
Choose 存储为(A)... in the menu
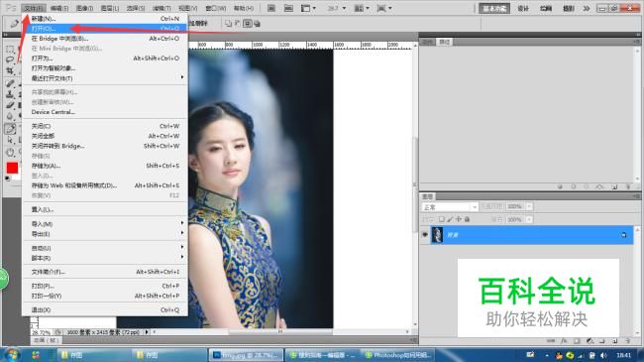[105, 166]
